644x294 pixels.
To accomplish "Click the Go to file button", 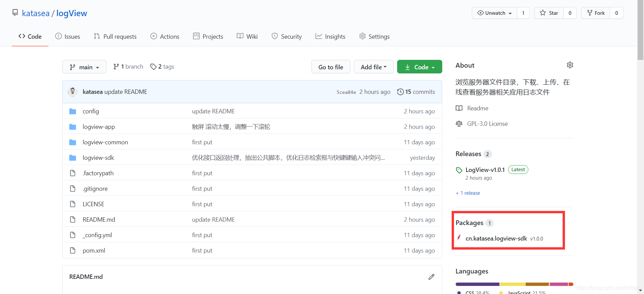I will (x=331, y=67).
